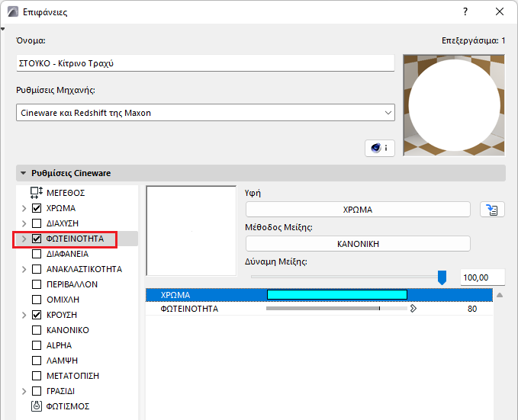Open the Cineware info button

(x=380, y=148)
